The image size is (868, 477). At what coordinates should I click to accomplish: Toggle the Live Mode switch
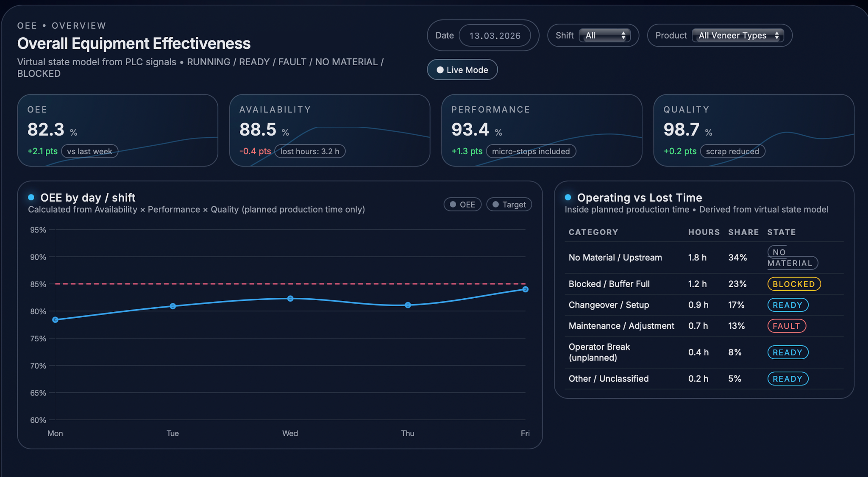click(x=462, y=70)
